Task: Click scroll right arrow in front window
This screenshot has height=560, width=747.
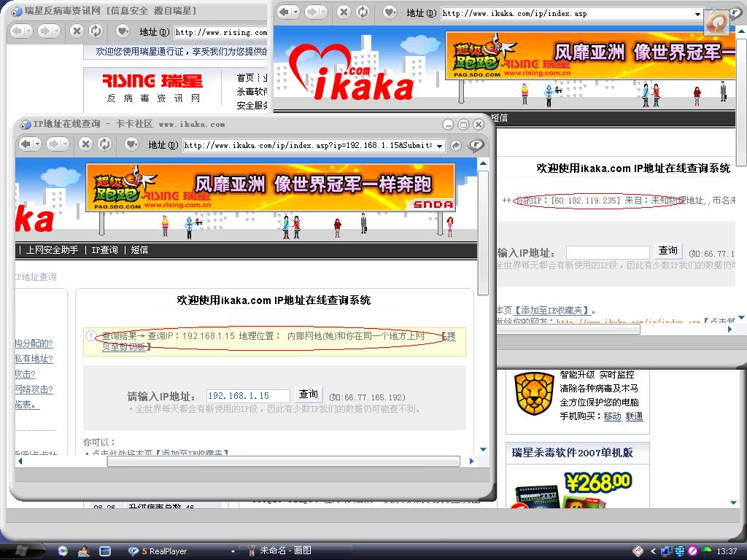Action: [x=471, y=461]
